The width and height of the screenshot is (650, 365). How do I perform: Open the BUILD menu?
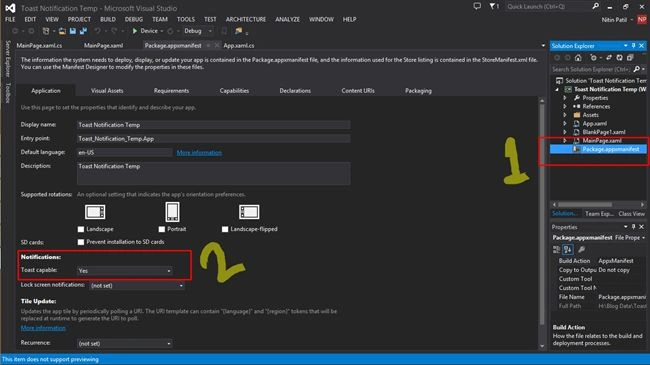108,19
